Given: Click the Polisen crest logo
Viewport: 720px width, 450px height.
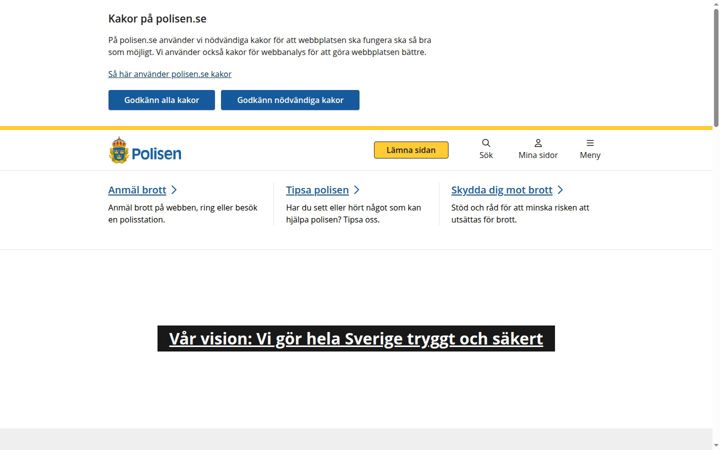Looking at the screenshot, I should (x=119, y=150).
